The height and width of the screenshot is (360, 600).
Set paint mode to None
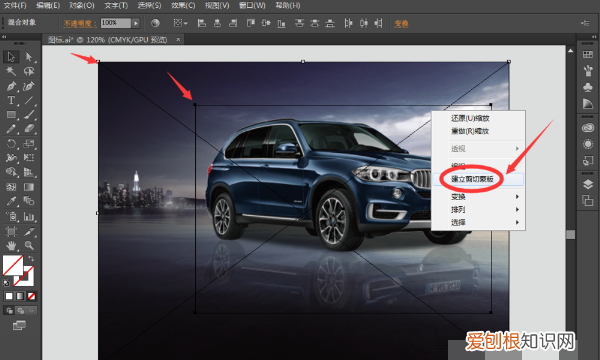coord(32,296)
